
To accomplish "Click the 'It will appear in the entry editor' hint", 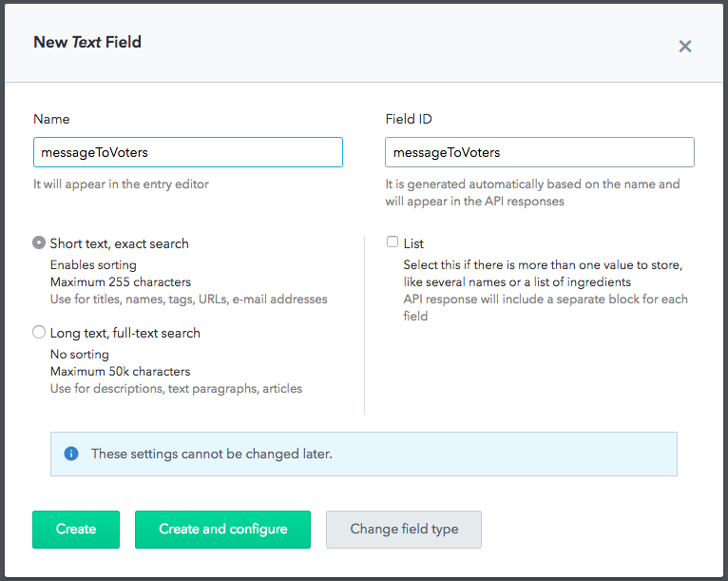I will tap(121, 184).
